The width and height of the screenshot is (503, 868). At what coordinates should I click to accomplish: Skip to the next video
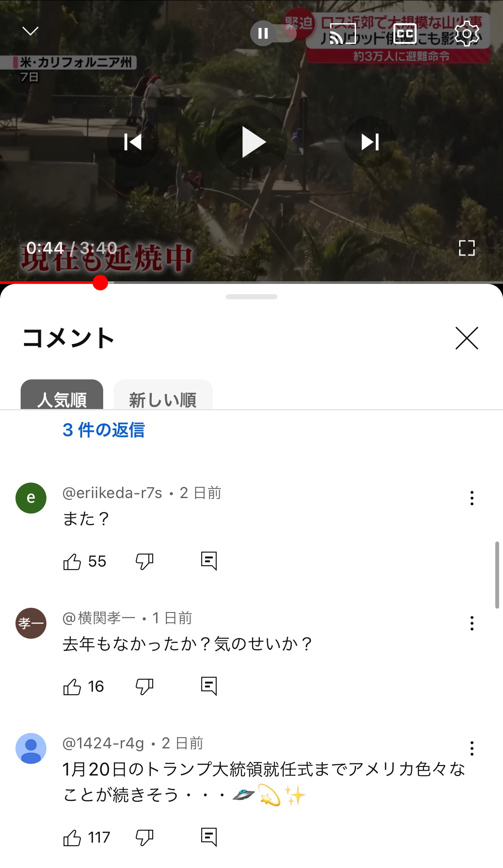point(370,142)
